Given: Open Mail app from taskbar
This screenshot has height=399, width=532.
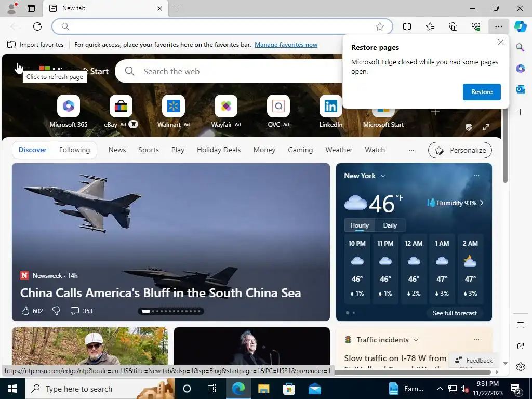Looking at the screenshot, I should tap(314, 389).
